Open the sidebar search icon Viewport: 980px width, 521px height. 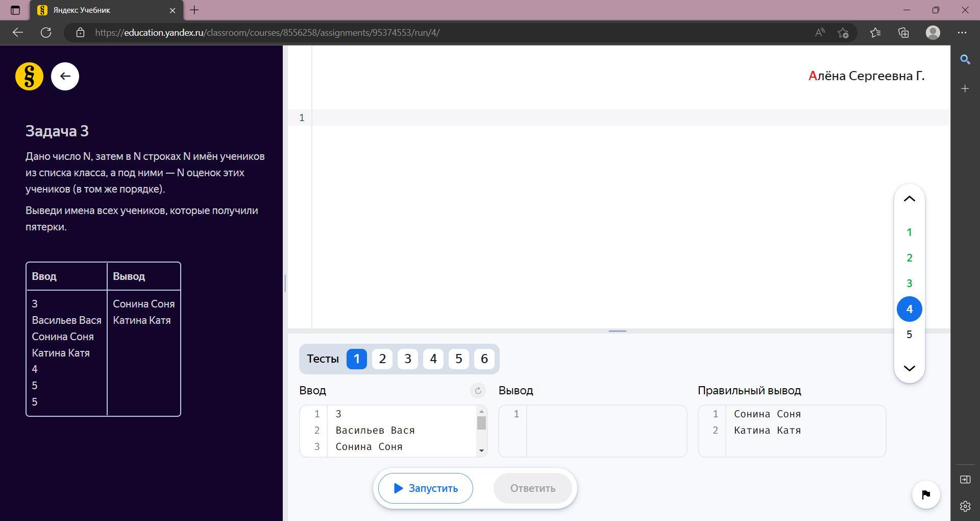[965, 60]
